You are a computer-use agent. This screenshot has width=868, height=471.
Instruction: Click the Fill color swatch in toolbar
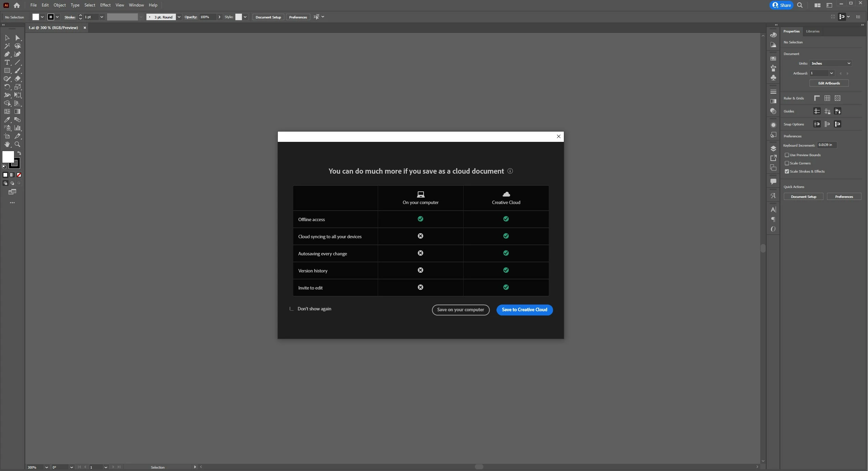8,157
